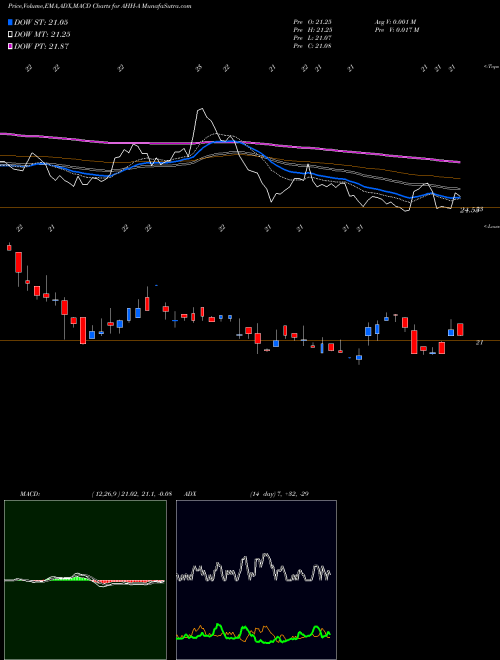Click the first red candlestick on the left
The width and height of the screenshot is (500, 660).
[9, 247]
